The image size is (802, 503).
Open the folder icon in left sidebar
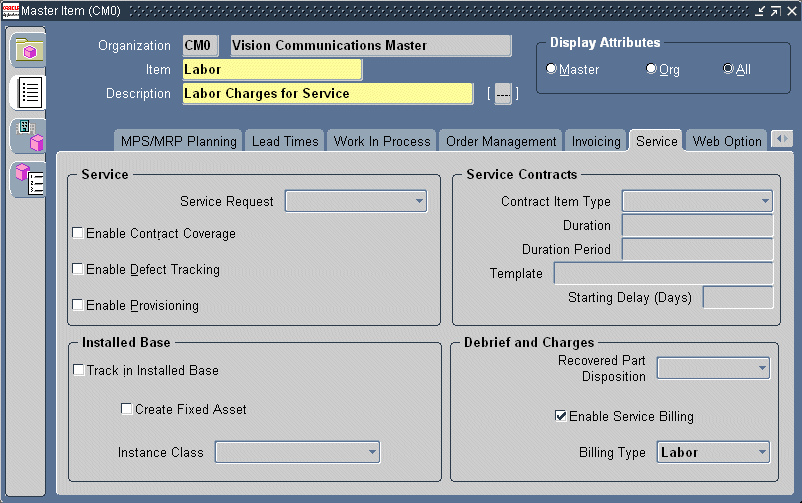29,50
